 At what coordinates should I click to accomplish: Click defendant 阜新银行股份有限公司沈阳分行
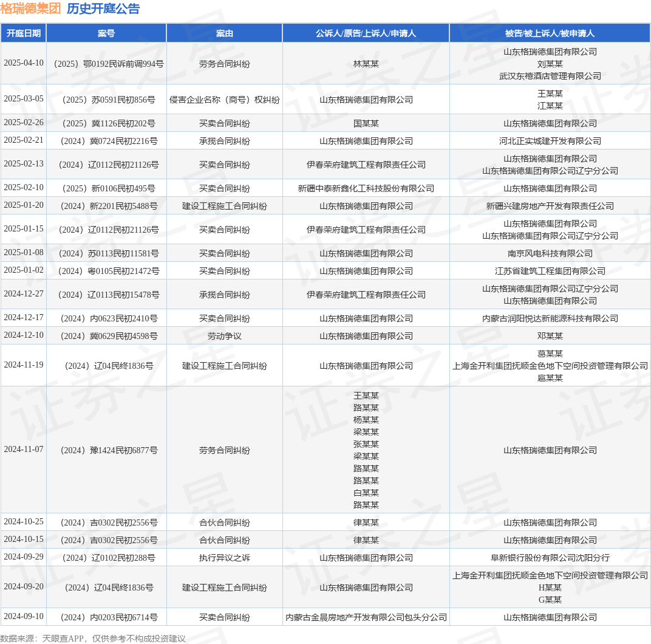550,558
